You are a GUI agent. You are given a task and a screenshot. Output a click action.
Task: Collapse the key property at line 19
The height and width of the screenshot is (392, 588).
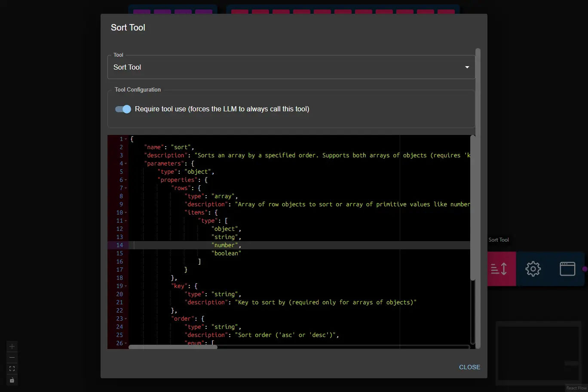tap(126, 286)
